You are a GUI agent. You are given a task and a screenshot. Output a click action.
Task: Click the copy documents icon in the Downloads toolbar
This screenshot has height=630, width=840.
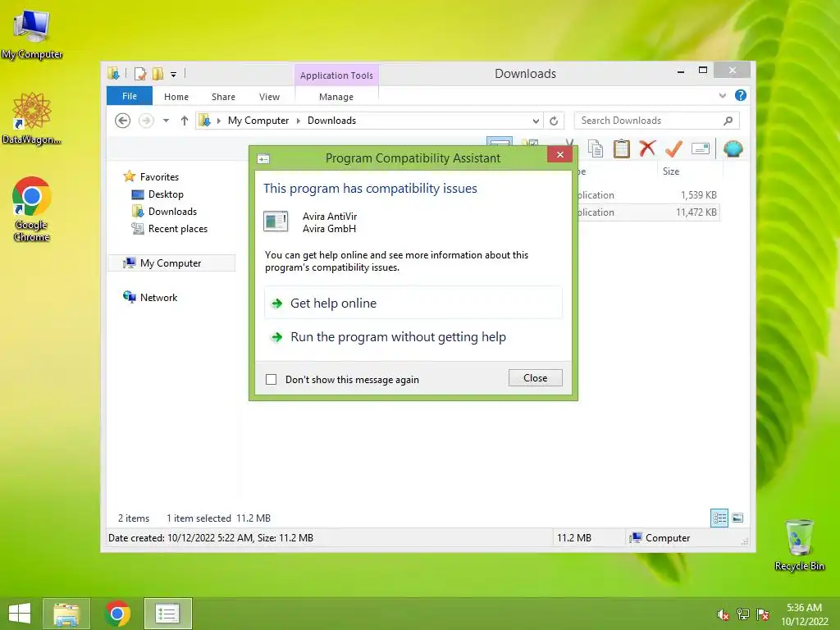pos(596,148)
